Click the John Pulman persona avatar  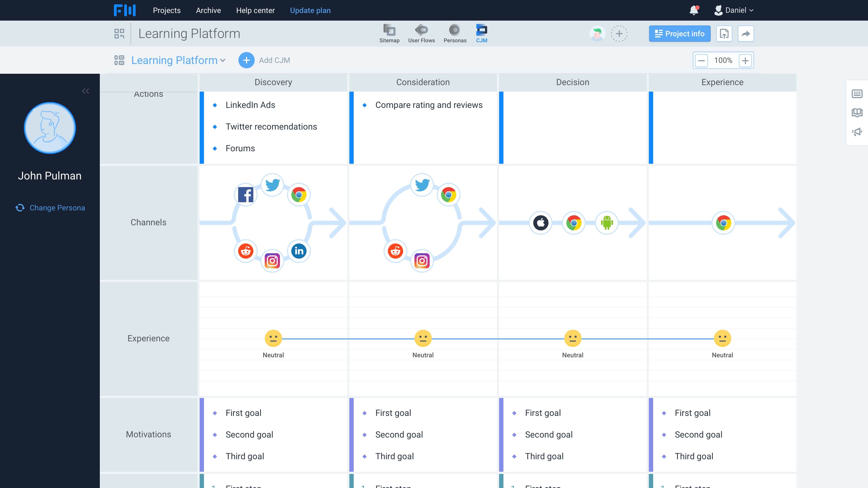click(x=49, y=127)
